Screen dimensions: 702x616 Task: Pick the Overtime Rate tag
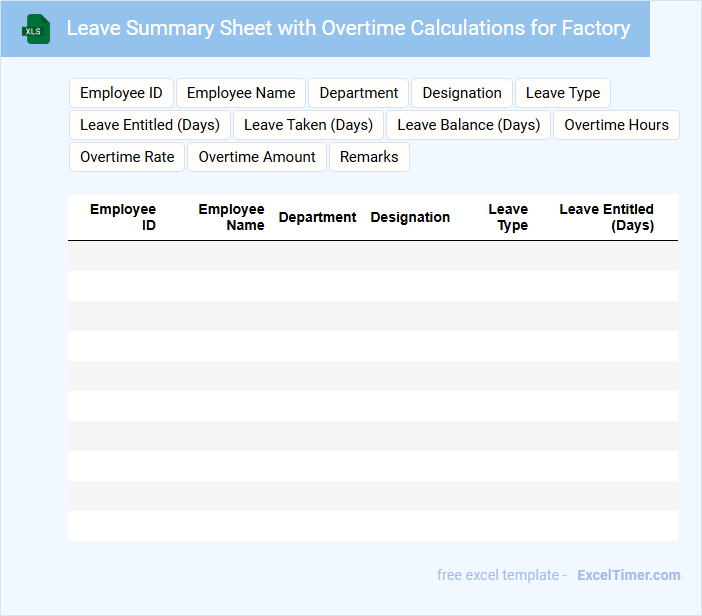(x=127, y=157)
